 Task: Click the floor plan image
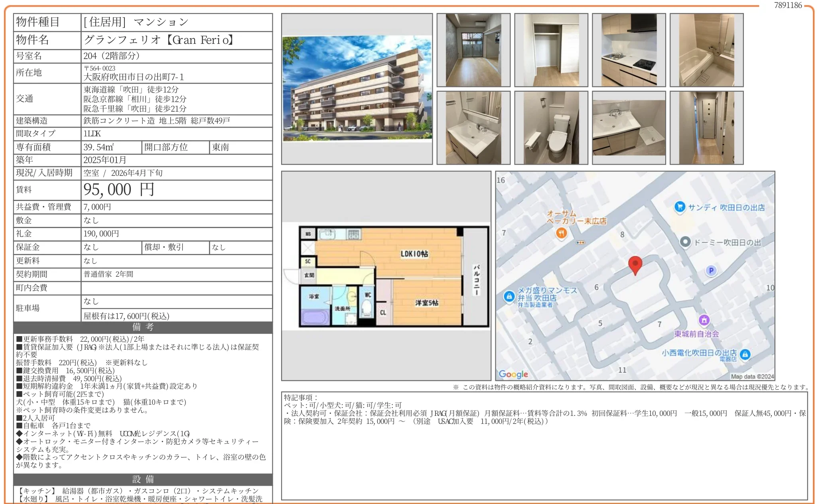coord(386,276)
